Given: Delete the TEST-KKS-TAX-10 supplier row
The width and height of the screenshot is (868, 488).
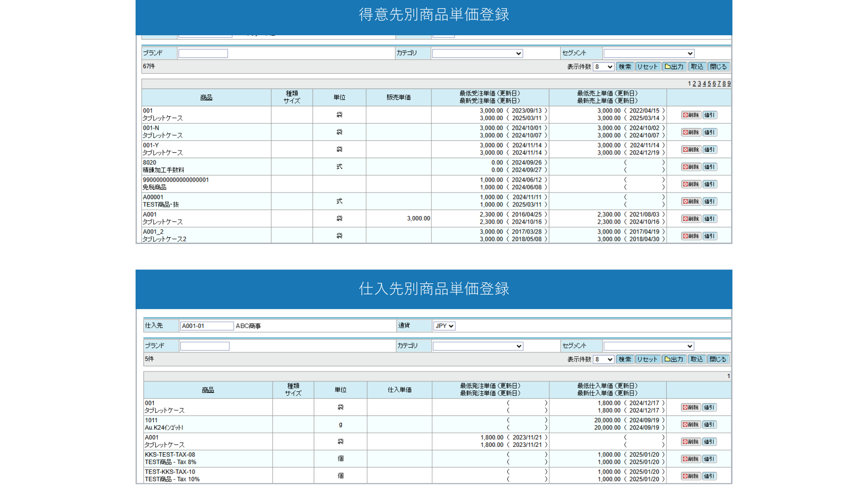Looking at the screenshot, I should point(691,476).
